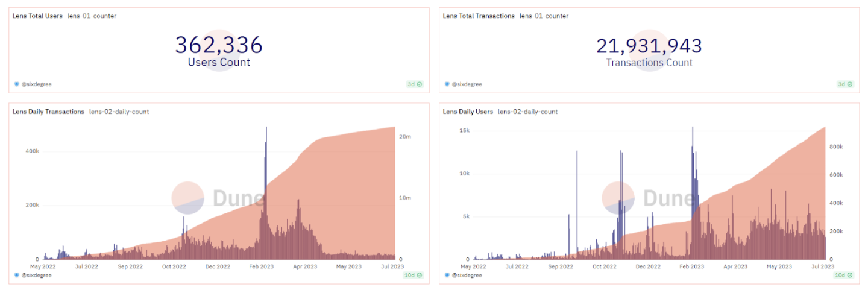Open lens-01-counter query beside Lens Total Users
Screen dimensions: 868x290
(92, 16)
